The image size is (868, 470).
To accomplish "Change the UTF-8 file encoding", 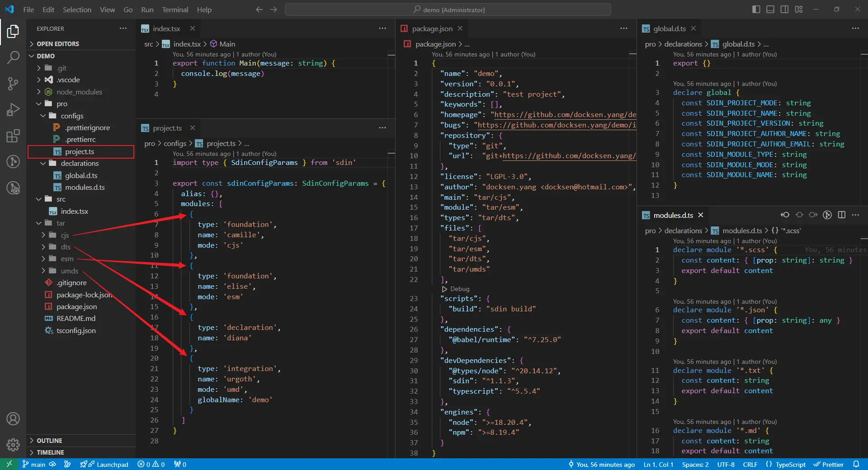I will pos(726,464).
